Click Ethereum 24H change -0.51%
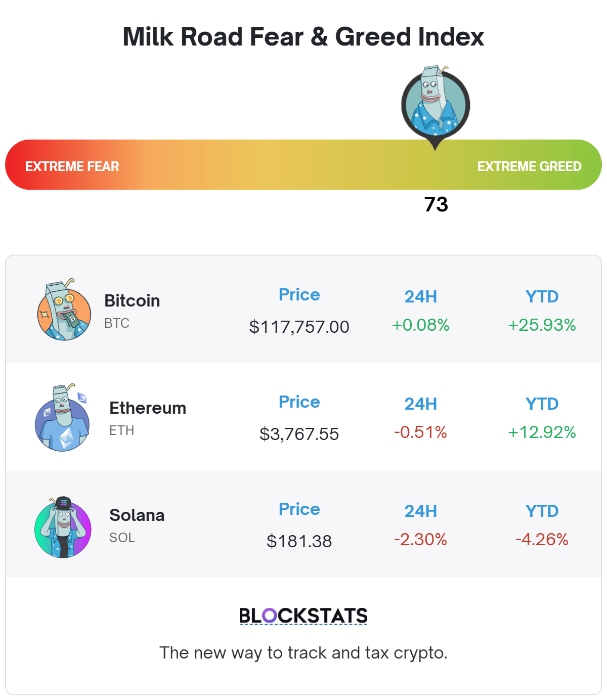Viewport: 607px width, 700px height. pos(421,432)
